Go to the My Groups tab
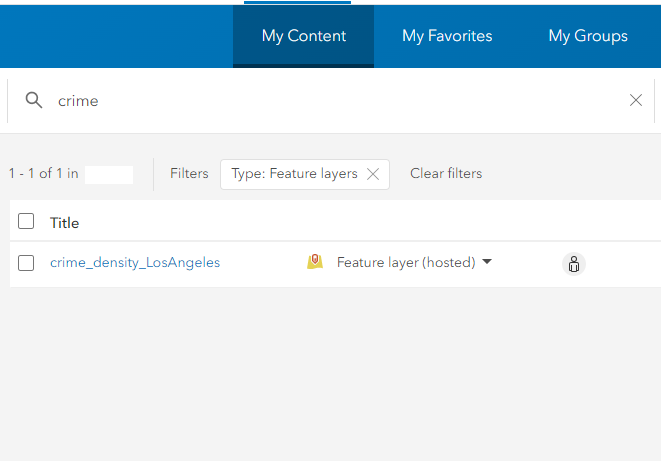The width and height of the screenshot is (661, 461). pyautogui.click(x=588, y=36)
